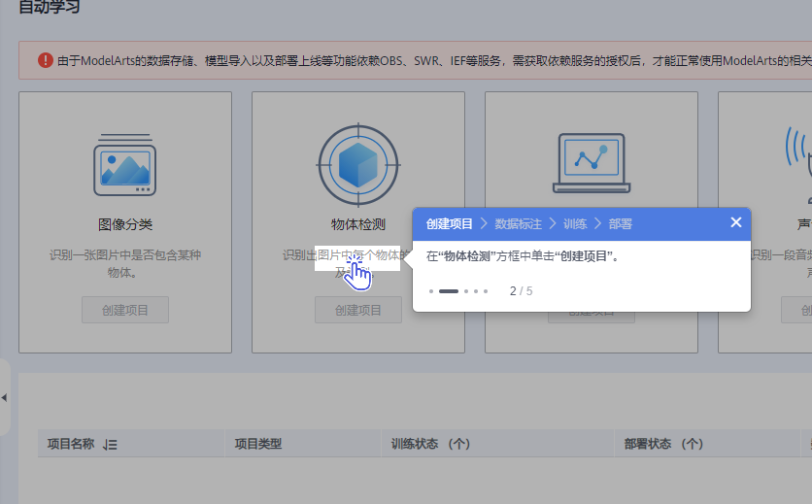The height and width of the screenshot is (504, 812).
Task: Click the 图像分类 card title
Action: point(125,224)
